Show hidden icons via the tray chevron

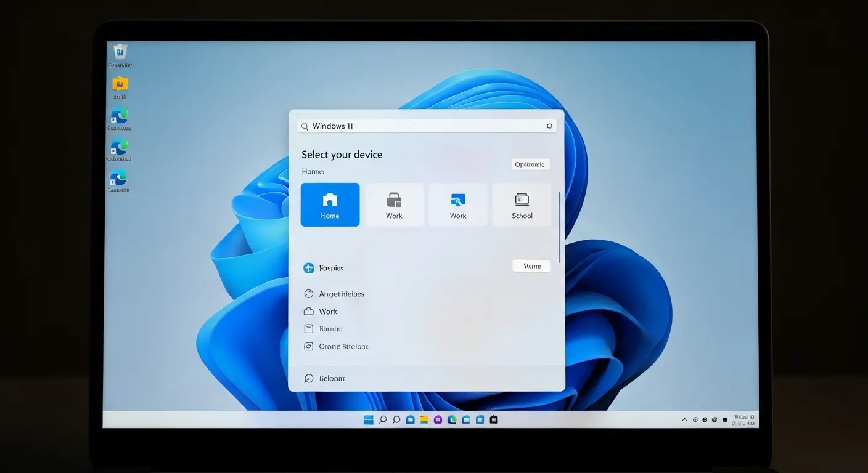(x=684, y=419)
